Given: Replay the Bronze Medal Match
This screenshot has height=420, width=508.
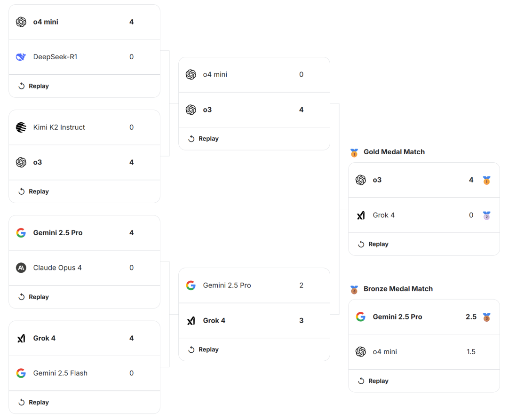Looking at the screenshot, I should [x=373, y=381].
